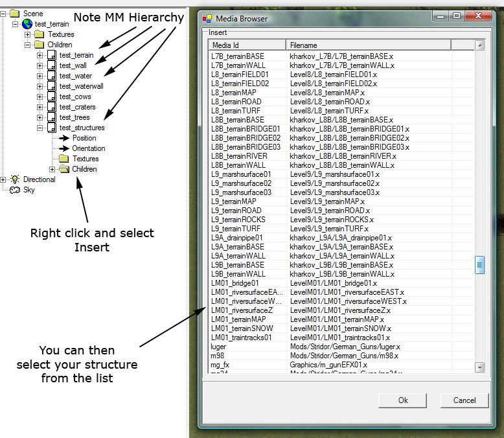The height and width of the screenshot is (438, 504).
Task: Click the test_structures object icon
Action: point(52,128)
